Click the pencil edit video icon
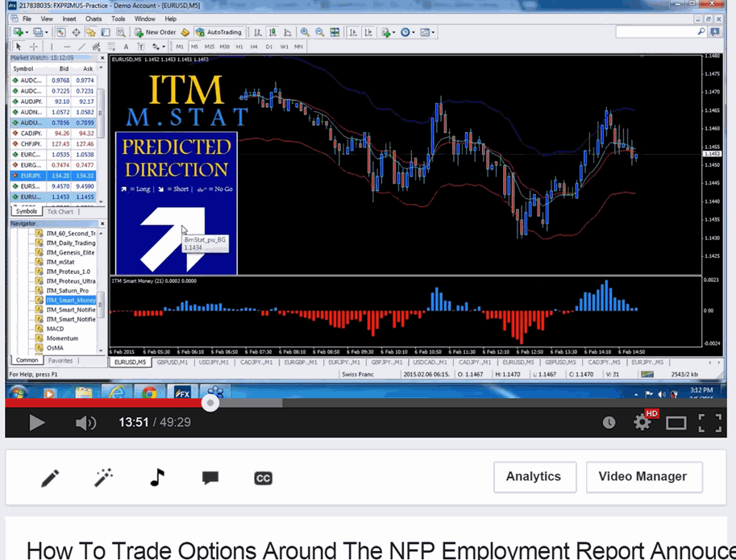 click(50, 478)
